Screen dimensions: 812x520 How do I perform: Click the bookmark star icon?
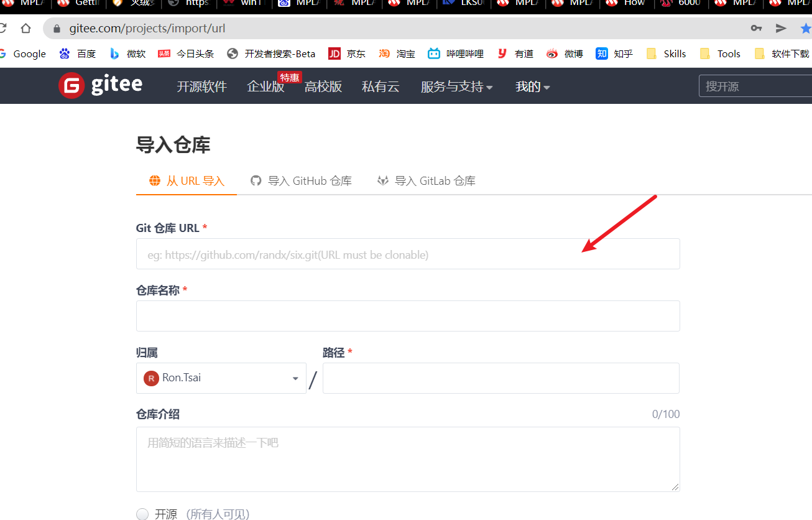point(806,28)
